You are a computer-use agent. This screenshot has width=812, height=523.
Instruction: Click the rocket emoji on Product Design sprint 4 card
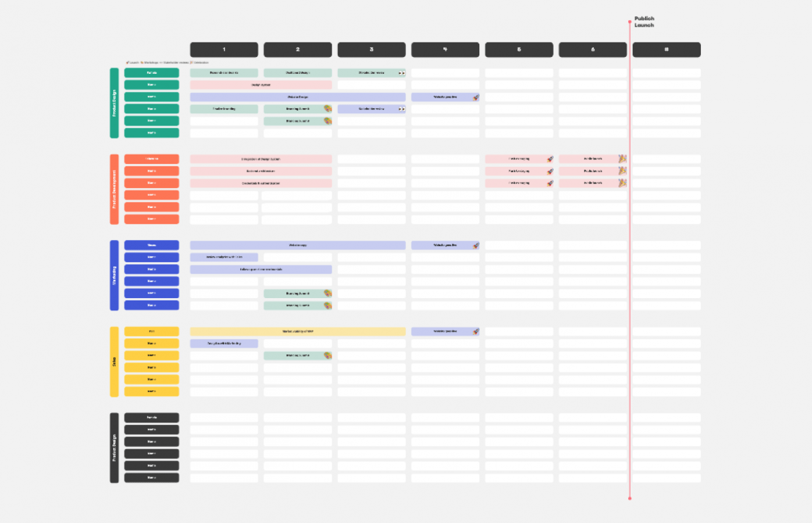tap(475, 98)
